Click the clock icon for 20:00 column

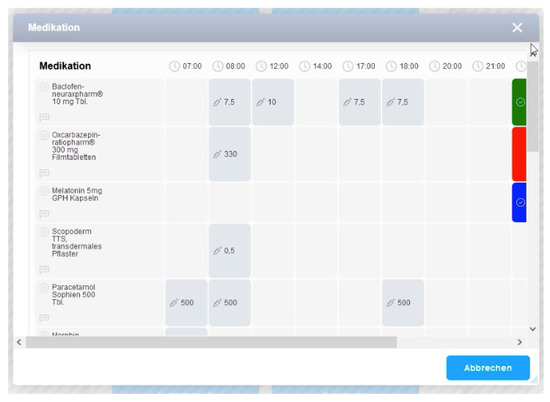pos(435,66)
